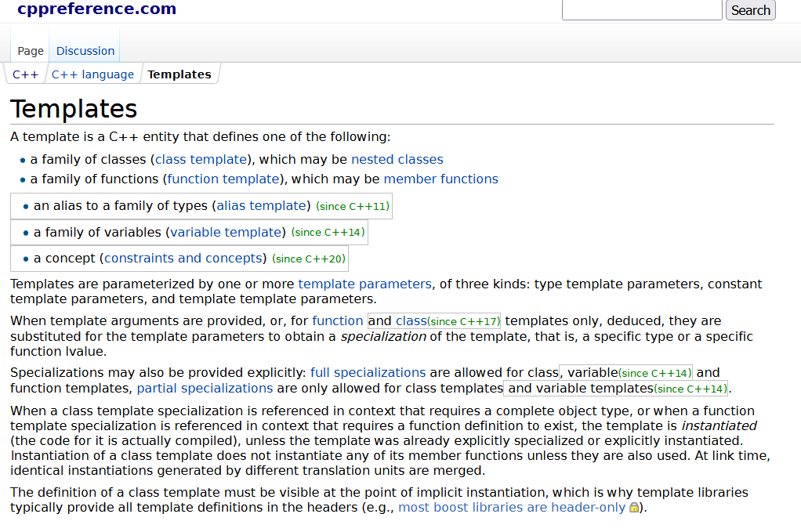Follow the nested classes link
This screenshot has width=801, height=532.
click(x=397, y=159)
